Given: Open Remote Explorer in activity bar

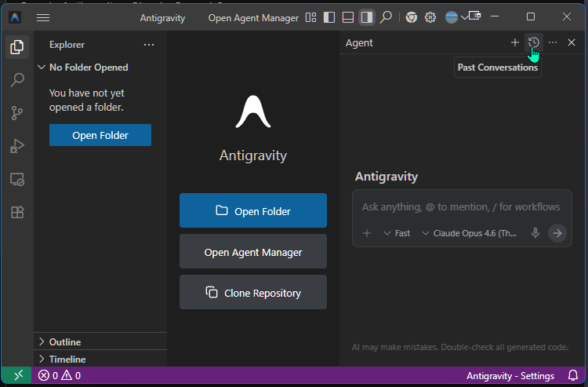Looking at the screenshot, I should click(x=16, y=180).
